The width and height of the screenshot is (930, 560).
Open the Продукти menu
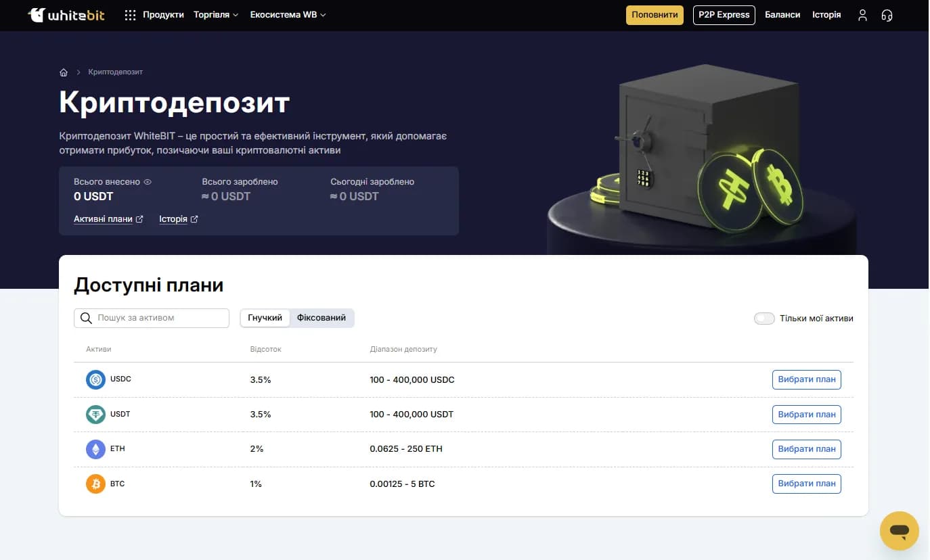click(163, 15)
